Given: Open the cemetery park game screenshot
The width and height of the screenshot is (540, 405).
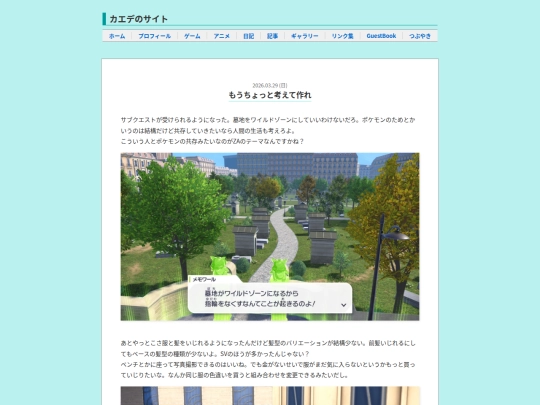Looking at the screenshot, I should [x=270, y=237].
